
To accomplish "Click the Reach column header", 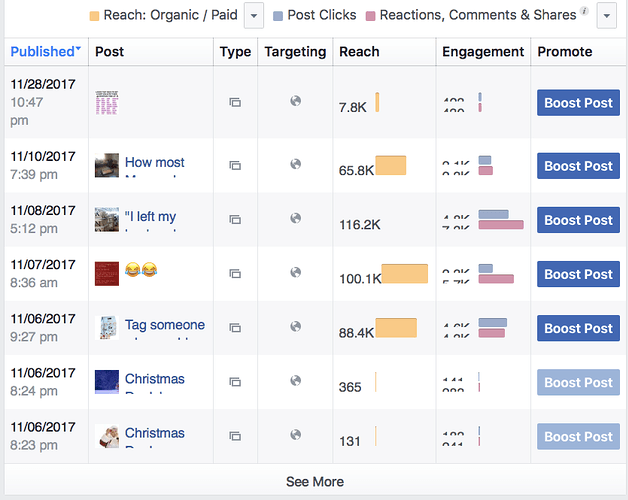I will 359,52.
